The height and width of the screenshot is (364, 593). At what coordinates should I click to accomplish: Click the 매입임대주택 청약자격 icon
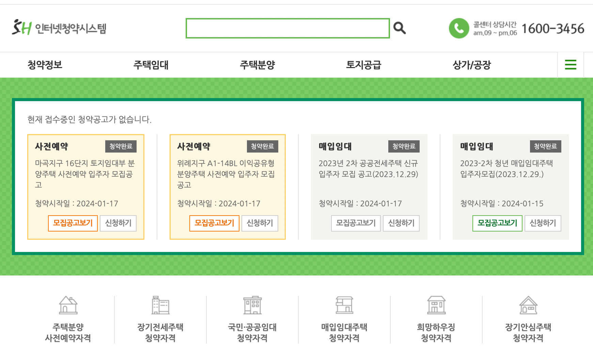pos(344,306)
